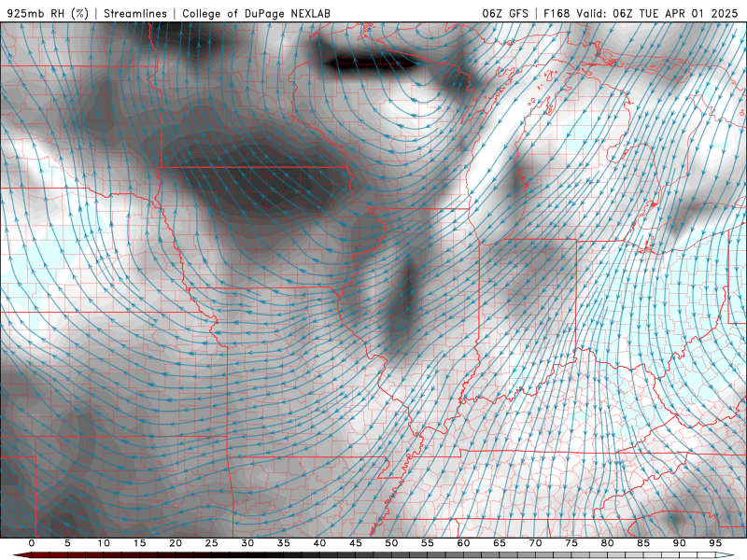Click the '5' colorbar scale label
The width and height of the screenshot is (747, 560).
[x=67, y=543]
